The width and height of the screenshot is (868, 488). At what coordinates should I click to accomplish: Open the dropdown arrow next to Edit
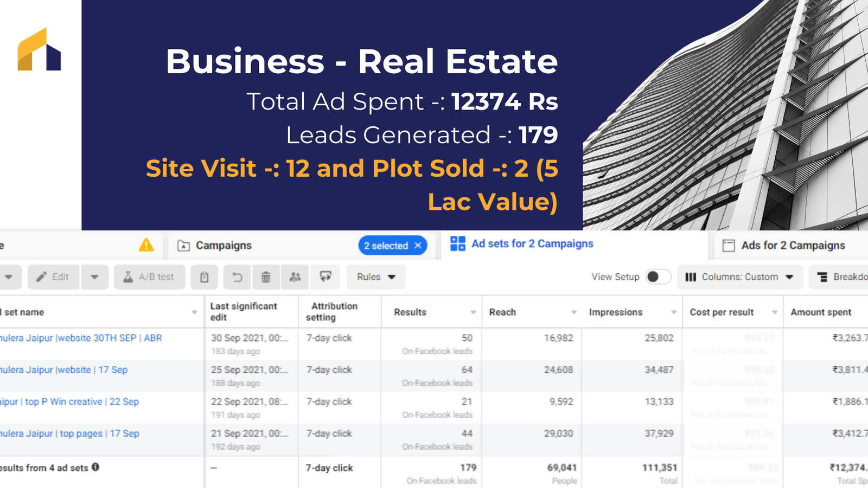click(x=94, y=277)
